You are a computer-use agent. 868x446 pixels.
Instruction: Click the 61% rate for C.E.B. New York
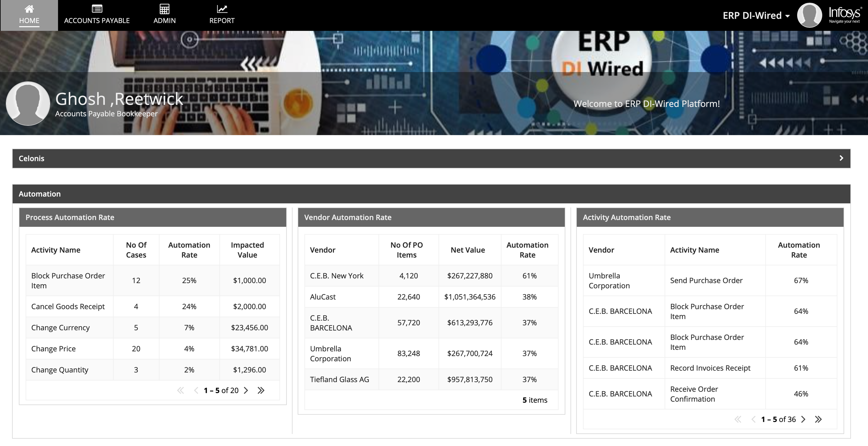(529, 276)
